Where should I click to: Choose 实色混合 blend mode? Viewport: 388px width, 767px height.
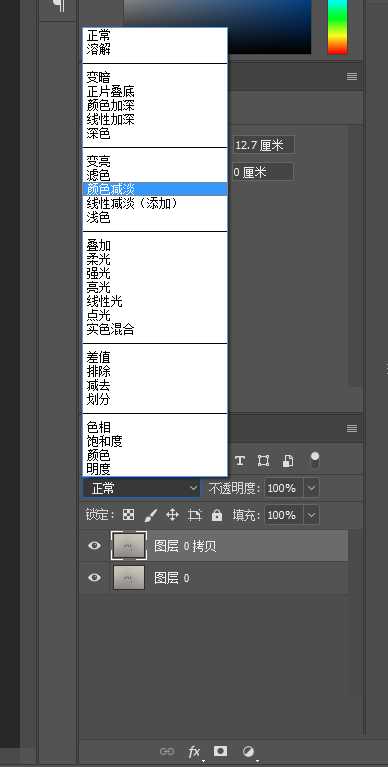click(155, 329)
